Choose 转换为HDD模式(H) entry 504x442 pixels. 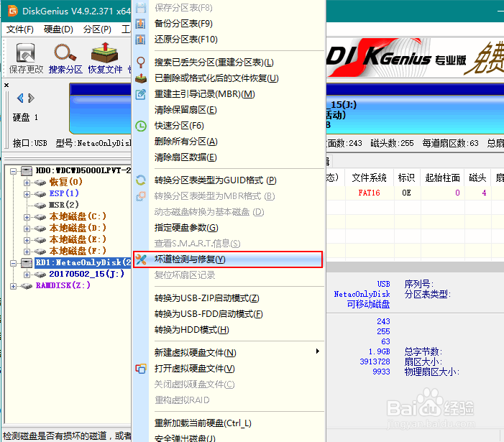click(x=191, y=330)
